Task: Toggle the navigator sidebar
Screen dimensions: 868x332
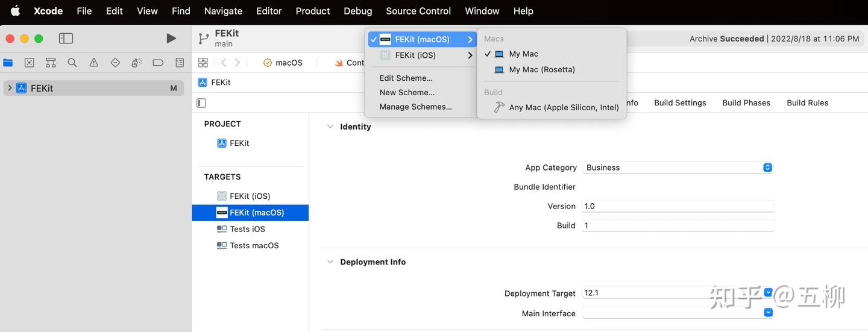Action: (x=66, y=39)
